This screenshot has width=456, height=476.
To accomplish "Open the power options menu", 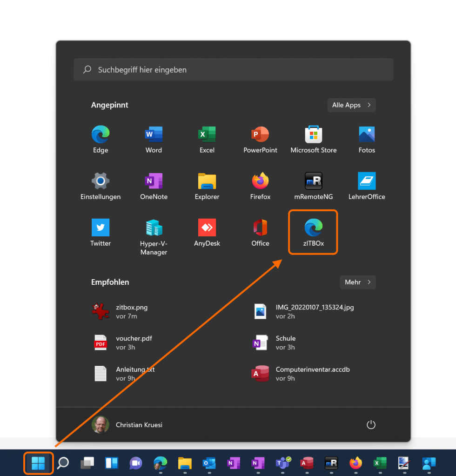I will (371, 424).
